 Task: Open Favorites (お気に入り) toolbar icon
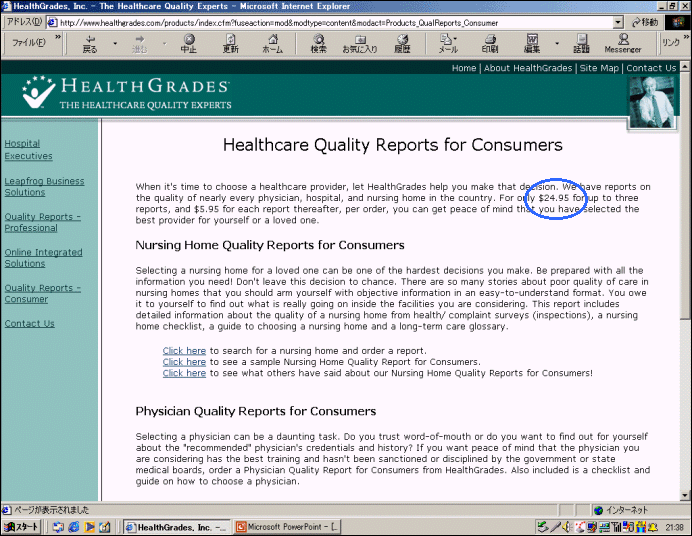point(359,43)
